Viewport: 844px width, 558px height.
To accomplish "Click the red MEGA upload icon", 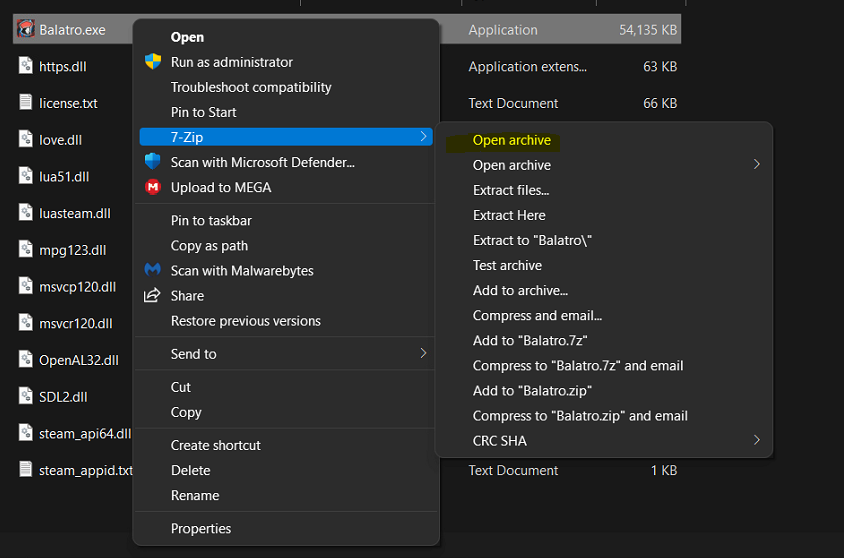I will 153,187.
